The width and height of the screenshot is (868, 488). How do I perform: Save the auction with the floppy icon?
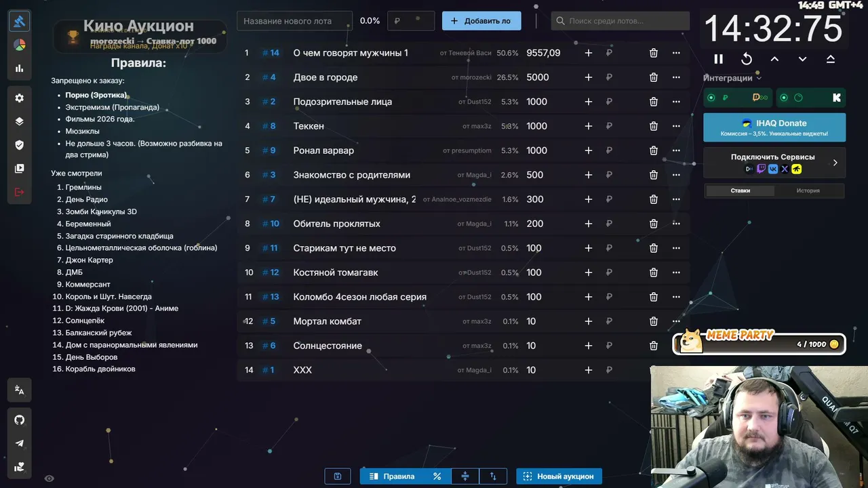point(338,476)
